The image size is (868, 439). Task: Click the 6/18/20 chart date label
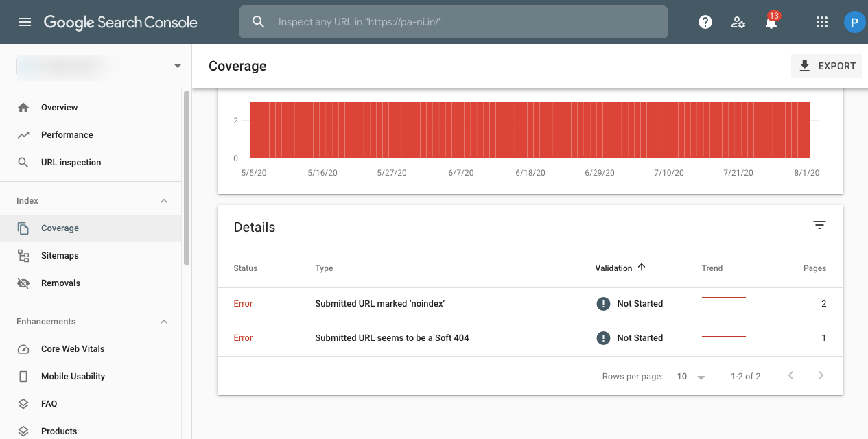point(530,173)
